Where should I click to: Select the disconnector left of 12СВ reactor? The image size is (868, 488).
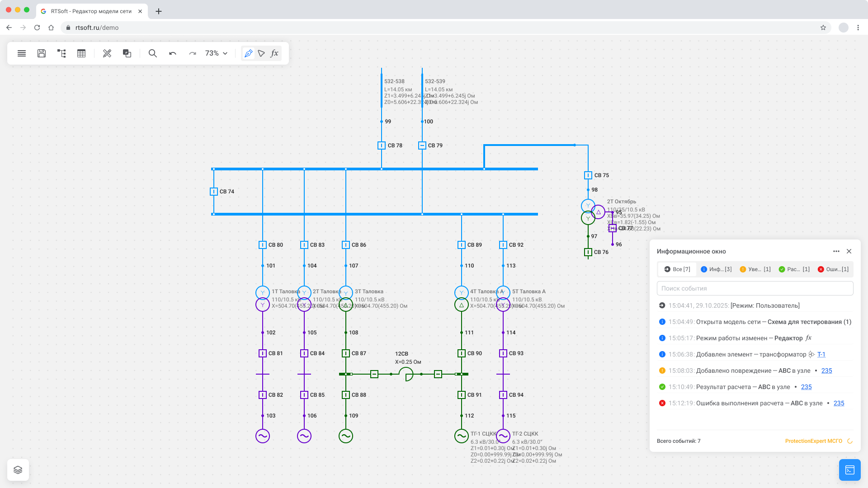coord(374,374)
